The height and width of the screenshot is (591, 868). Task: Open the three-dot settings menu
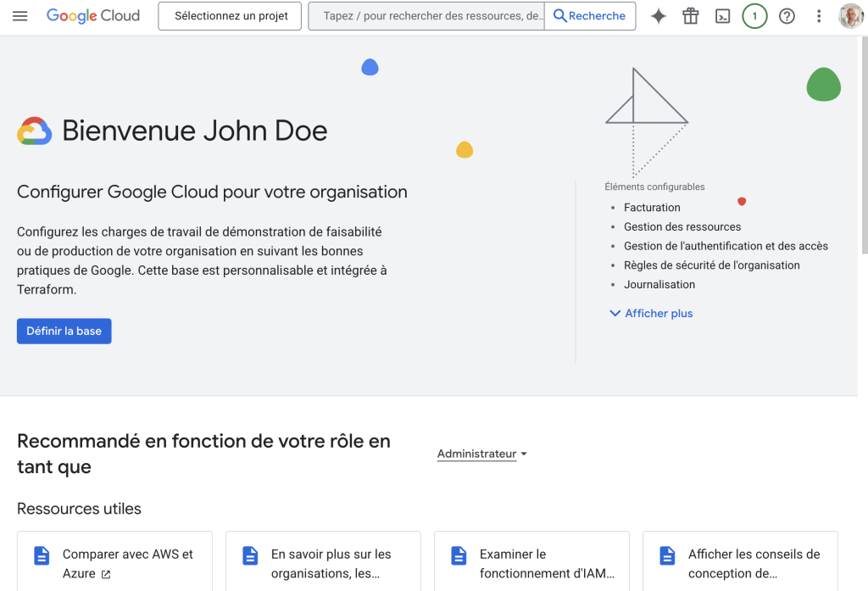pos(819,16)
